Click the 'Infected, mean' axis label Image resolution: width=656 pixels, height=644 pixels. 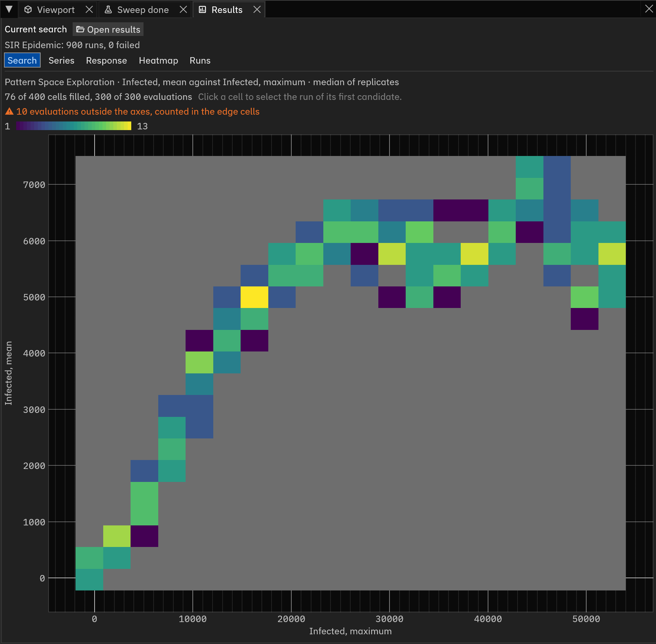click(x=9, y=373)
